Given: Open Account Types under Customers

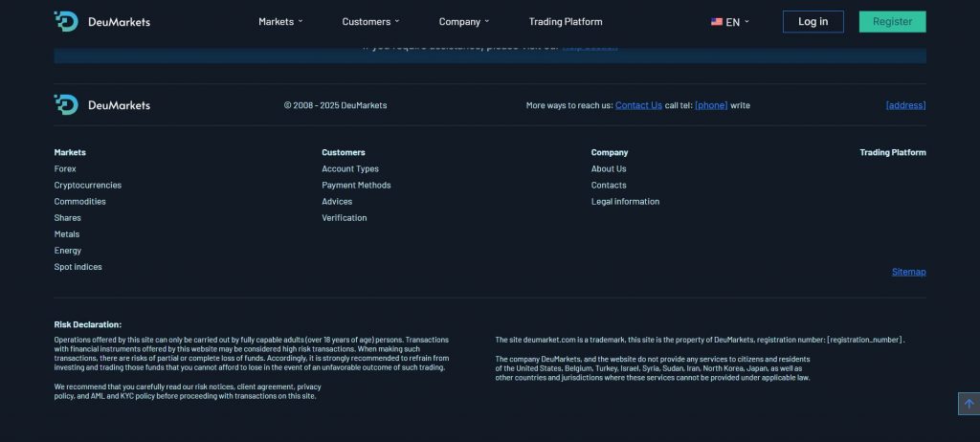Looking at the screenshot, I should [x=350, y=168].
